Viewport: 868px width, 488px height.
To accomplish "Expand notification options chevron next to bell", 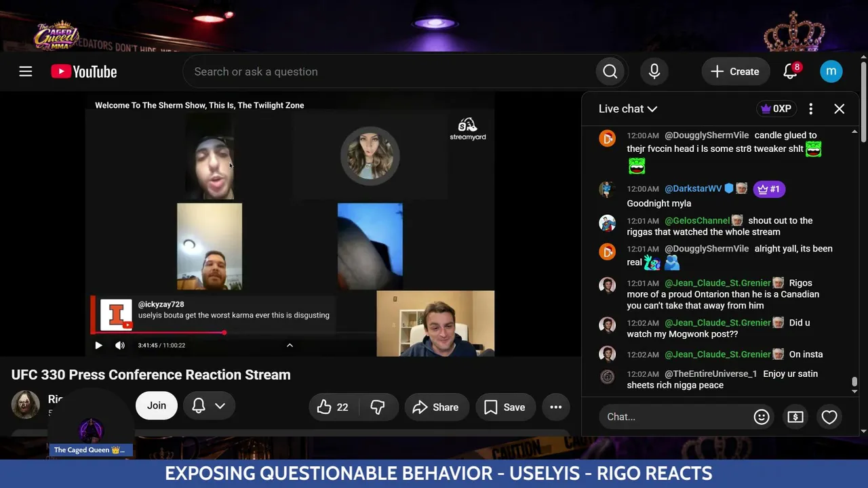I will click(x=220, y=406).
